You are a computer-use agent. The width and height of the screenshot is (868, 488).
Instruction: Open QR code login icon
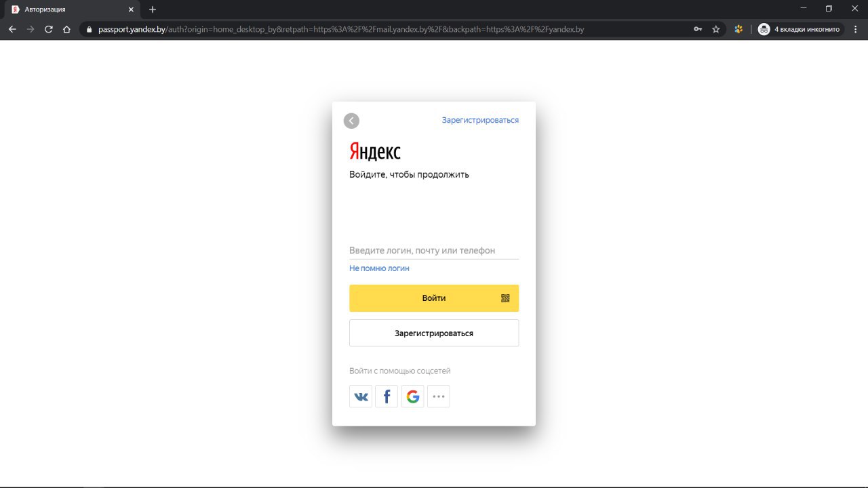tap(505, 298)
